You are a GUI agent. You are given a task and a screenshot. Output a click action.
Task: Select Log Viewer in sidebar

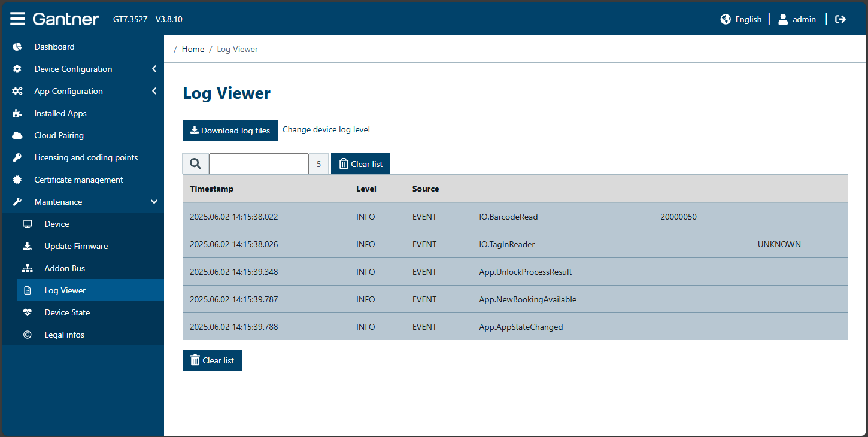pos(90,290)
